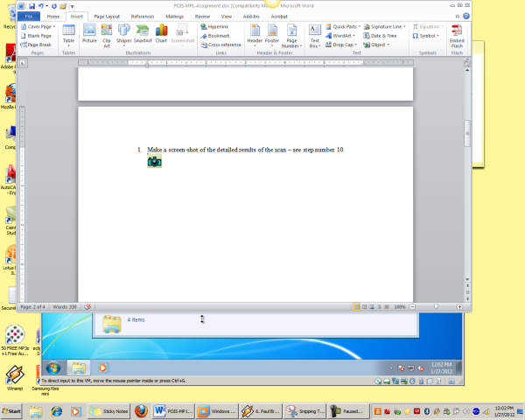Insert a Picture from the ribbon
Viewport: 525px width, 420px height.
89,34
